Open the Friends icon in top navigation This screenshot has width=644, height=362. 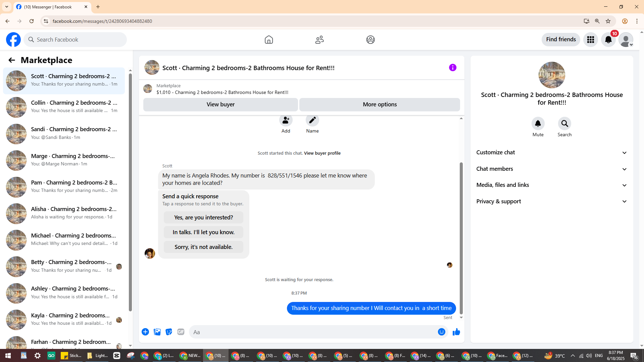(x=319, y=40)
